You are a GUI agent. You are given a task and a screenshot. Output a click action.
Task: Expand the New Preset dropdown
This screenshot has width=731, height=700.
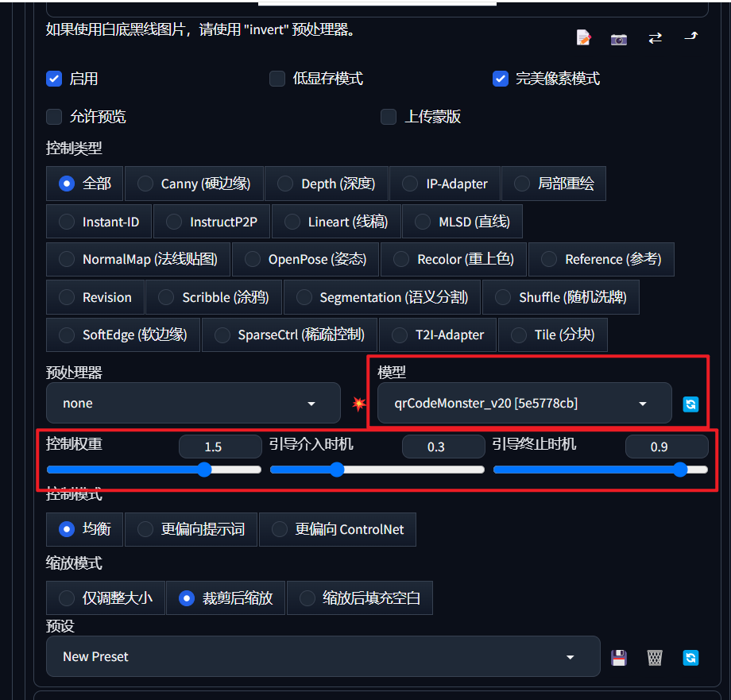pyautogui.click(x=323, y=656)
